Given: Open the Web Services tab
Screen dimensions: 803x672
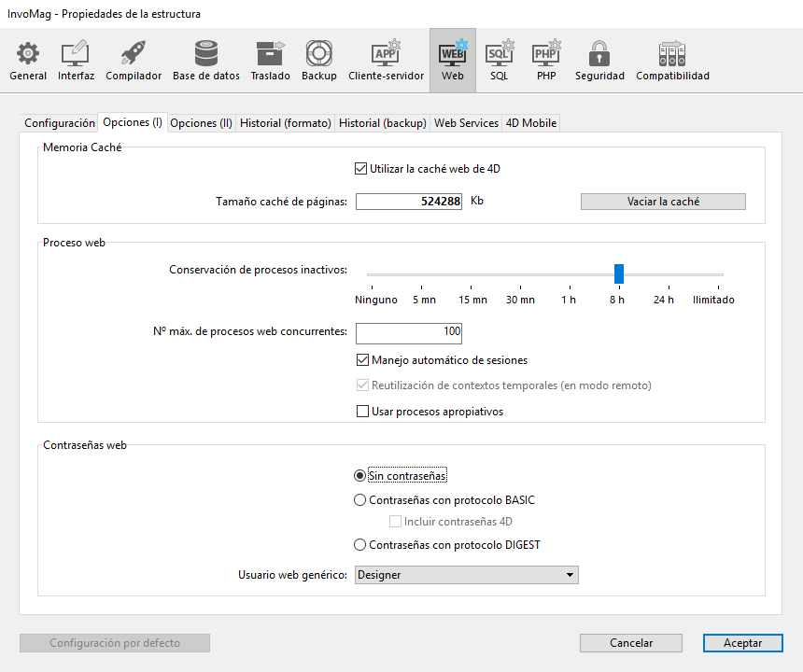Looking at the screenshot, I should click(466, 123).
